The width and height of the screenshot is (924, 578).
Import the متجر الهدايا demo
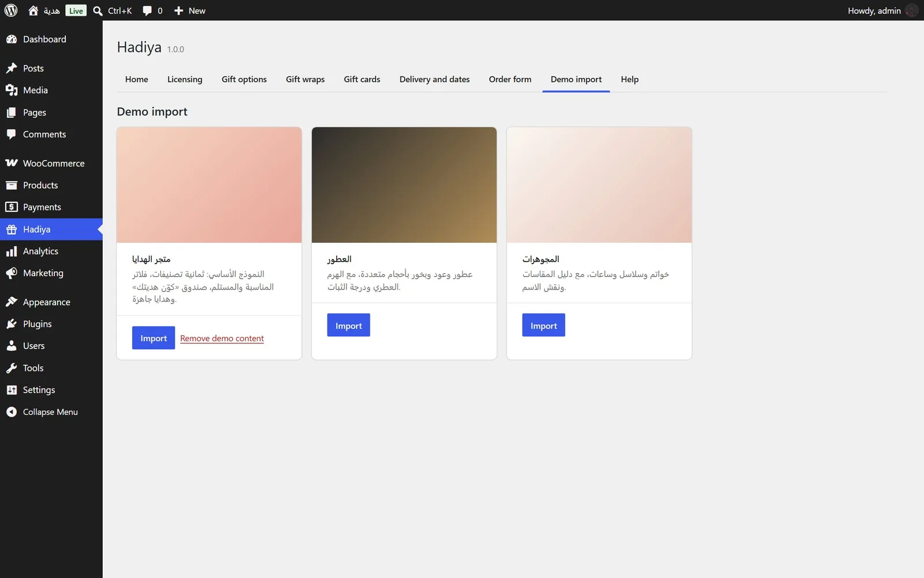154,338
